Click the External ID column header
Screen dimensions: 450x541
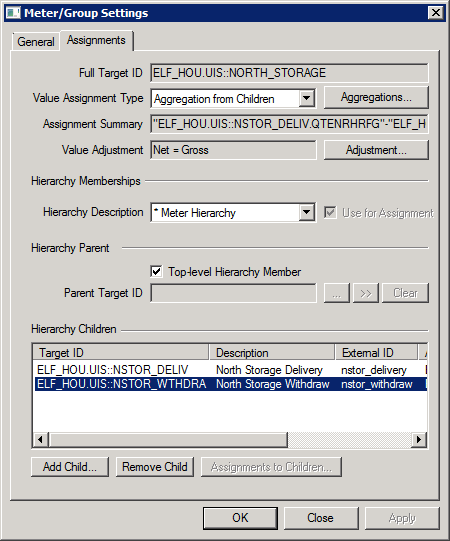376,353
